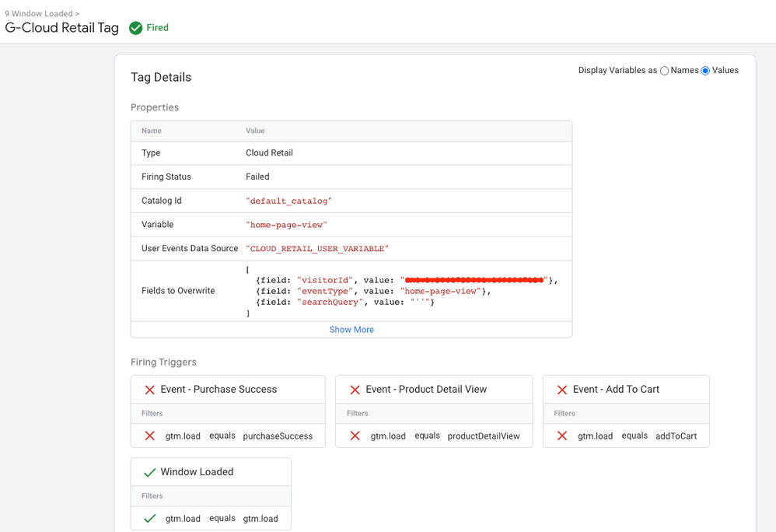Click the Tag Details heading
Screen dimensions: 776x532
click(x=161, y=77)
